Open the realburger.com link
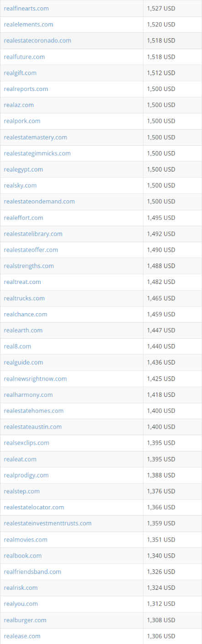The image size is (202, 644). coord(25,620)
